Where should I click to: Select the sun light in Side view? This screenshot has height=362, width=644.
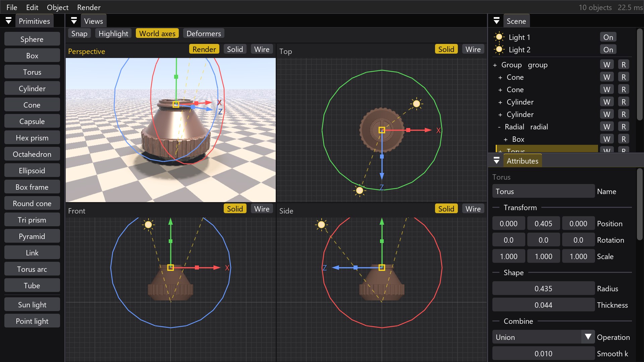coord(321,225)
